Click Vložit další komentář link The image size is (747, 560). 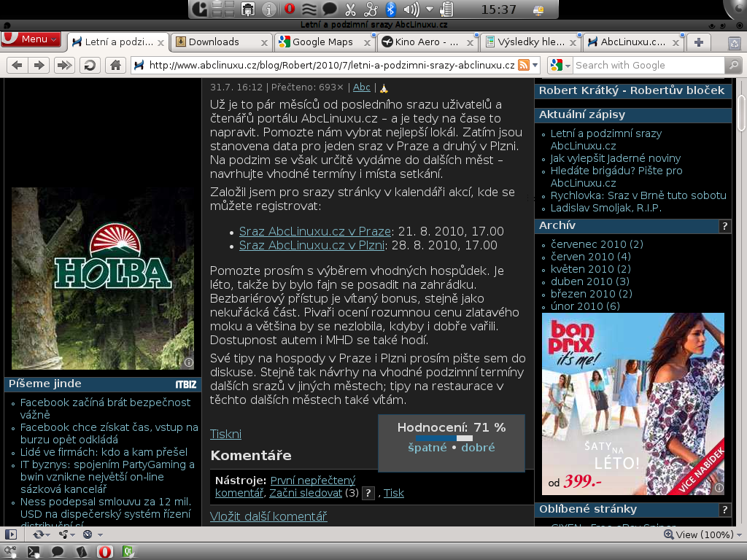click(268, 516)
